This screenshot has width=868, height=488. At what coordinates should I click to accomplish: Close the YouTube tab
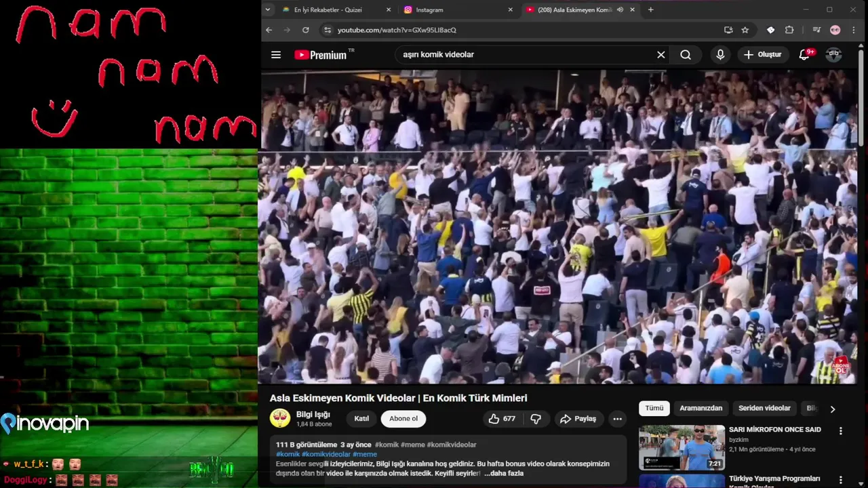tap(633, 9)
